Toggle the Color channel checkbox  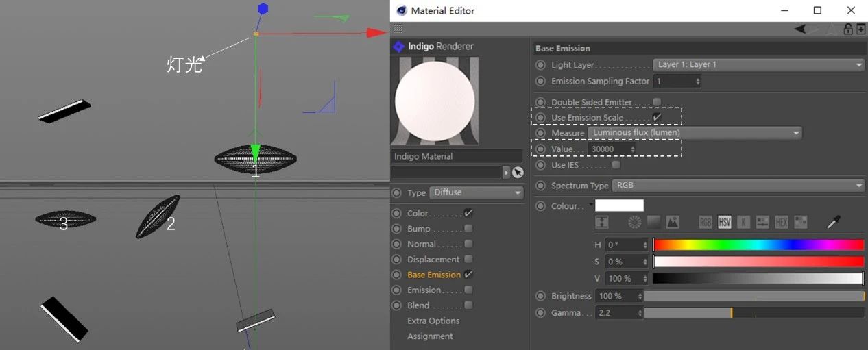pos(468,213)
